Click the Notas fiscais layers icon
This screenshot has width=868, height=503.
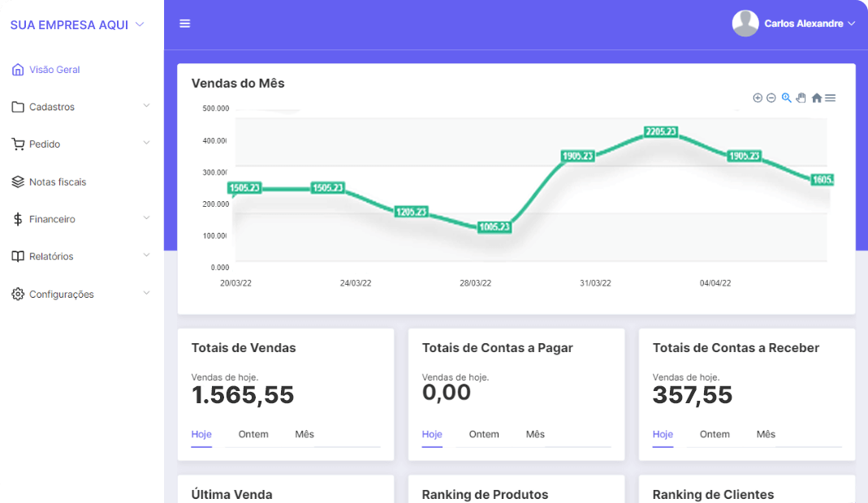(17, 181)
